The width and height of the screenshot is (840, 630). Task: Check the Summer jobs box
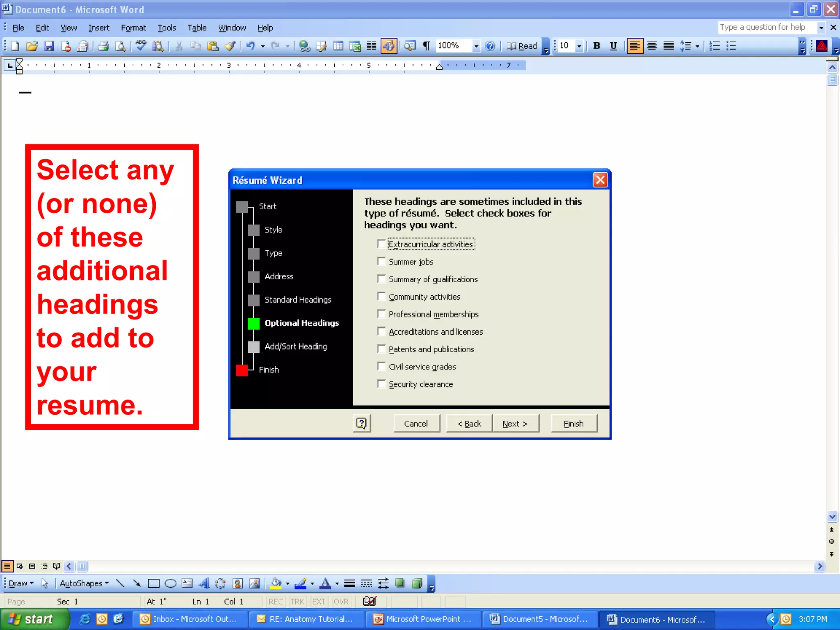pos(381,261)
